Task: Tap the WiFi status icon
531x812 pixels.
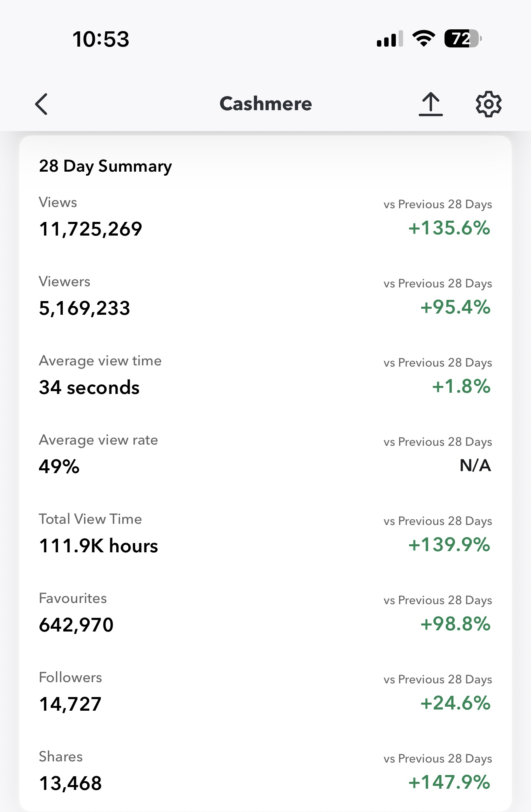Action: tap(424, 39)
